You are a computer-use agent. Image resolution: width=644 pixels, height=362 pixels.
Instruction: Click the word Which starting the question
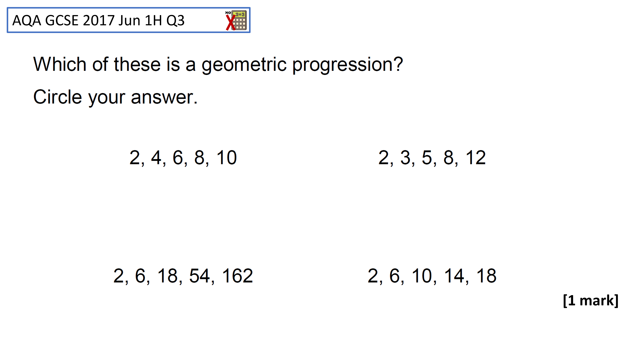[60, 64]
